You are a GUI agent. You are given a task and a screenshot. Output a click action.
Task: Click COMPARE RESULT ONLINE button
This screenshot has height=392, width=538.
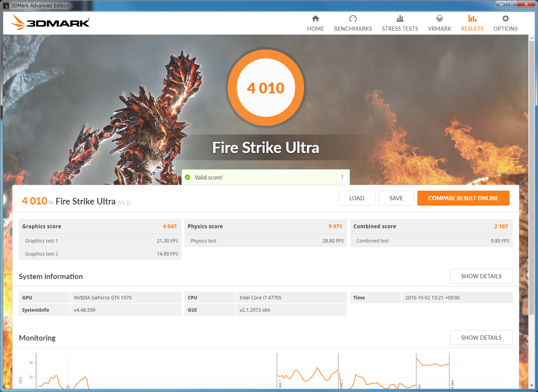[463, 198]
